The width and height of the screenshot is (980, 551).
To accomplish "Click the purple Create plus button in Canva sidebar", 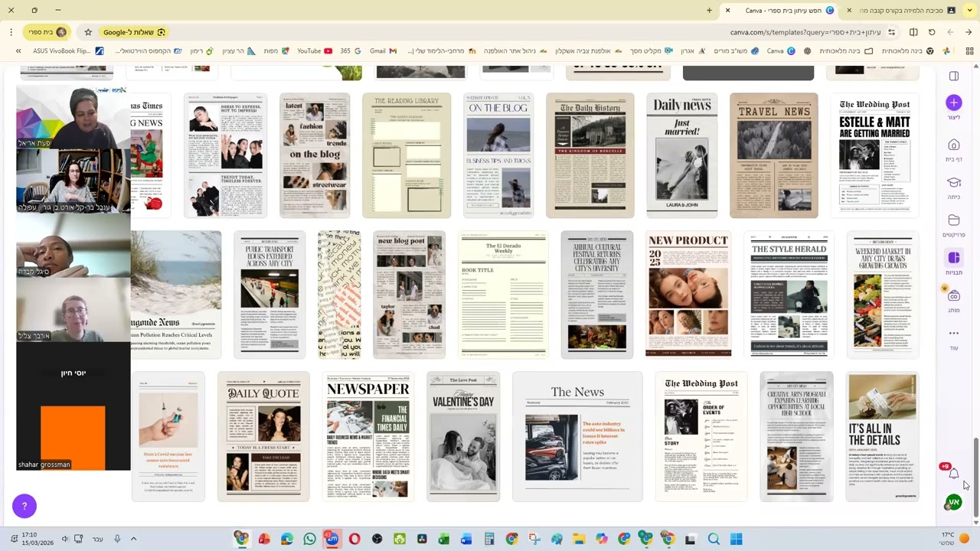I will point(953,103).
